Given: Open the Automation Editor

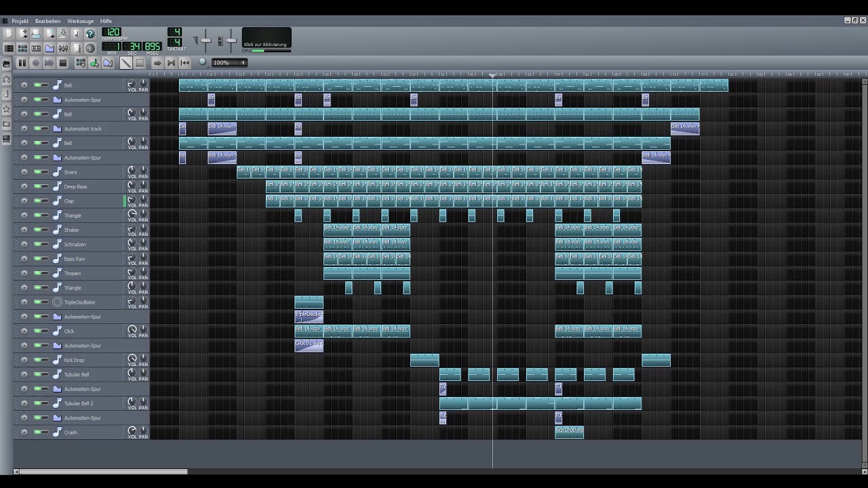Looking at the screenshot, I should 50,48.
